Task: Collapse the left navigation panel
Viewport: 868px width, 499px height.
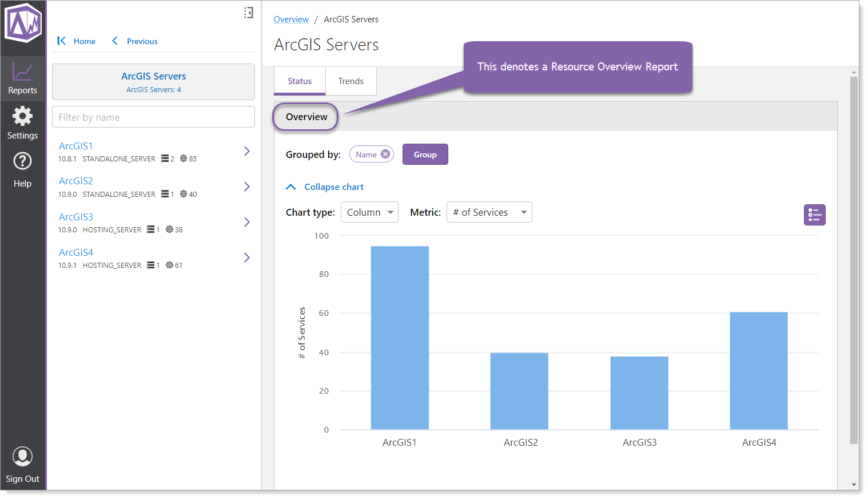Action: 248,12
